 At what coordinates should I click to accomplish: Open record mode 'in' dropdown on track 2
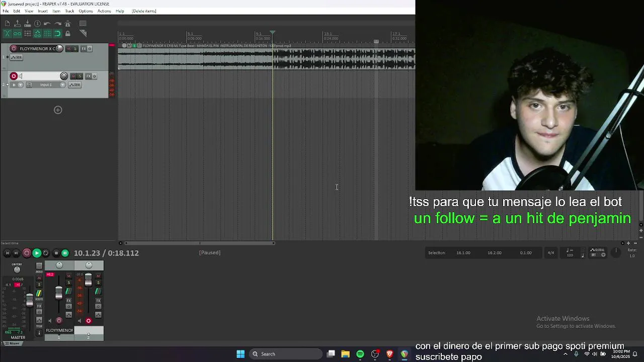17,84
